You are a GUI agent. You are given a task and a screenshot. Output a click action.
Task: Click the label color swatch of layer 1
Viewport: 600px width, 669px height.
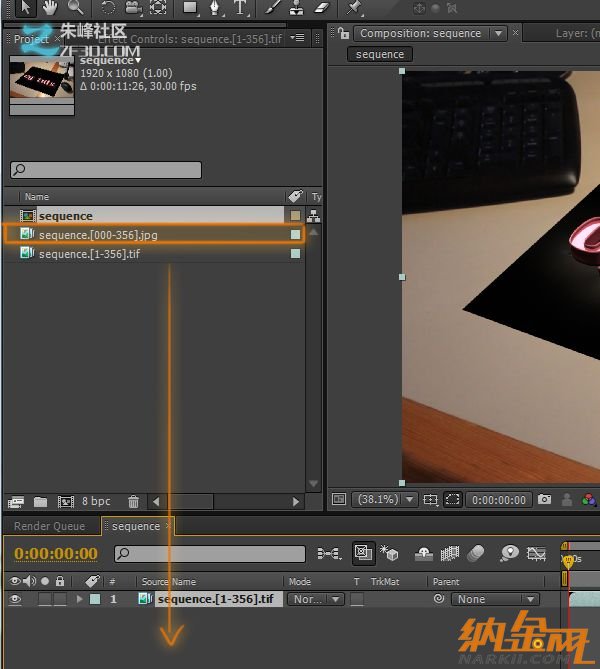[x=95, y=600]
